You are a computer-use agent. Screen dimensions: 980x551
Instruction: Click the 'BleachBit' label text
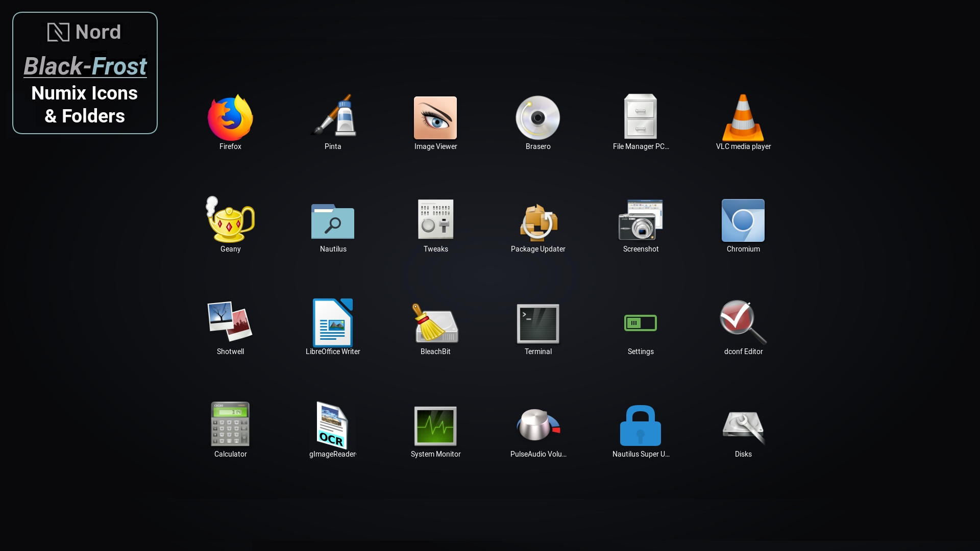(x=435, y=352)
